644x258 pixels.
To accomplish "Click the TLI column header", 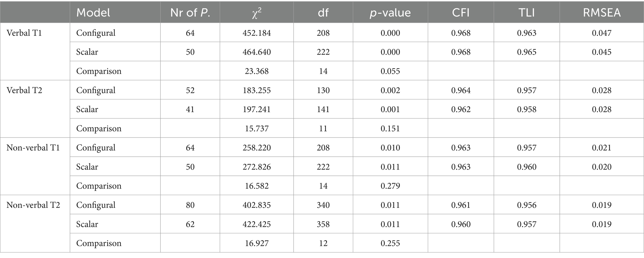I will (x=527, y=12).
